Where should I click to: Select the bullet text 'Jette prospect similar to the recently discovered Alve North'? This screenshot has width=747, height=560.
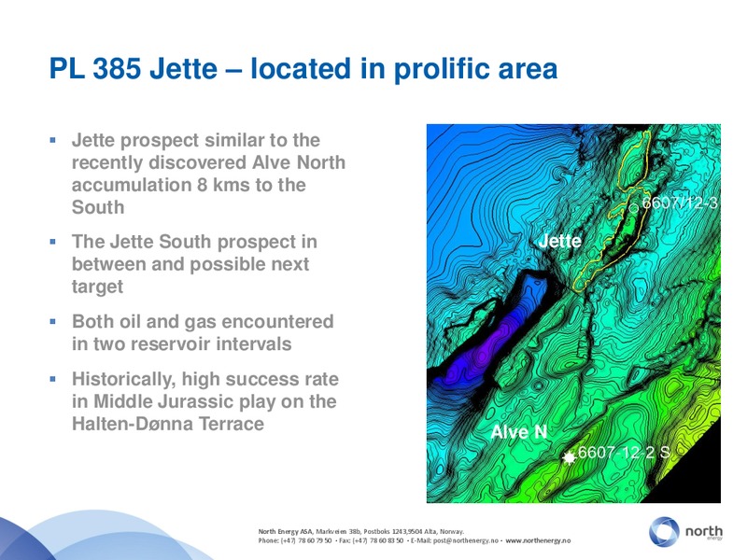[208, 151]
